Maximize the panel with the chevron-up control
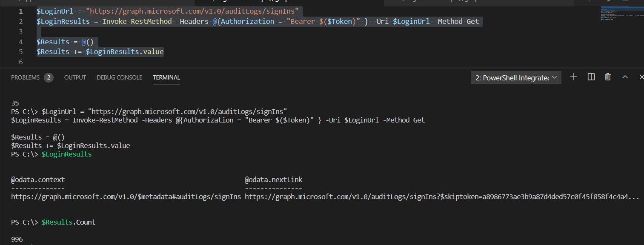Image resolution: width=644 pixels, height=245 pixels. tap(624, 77)
